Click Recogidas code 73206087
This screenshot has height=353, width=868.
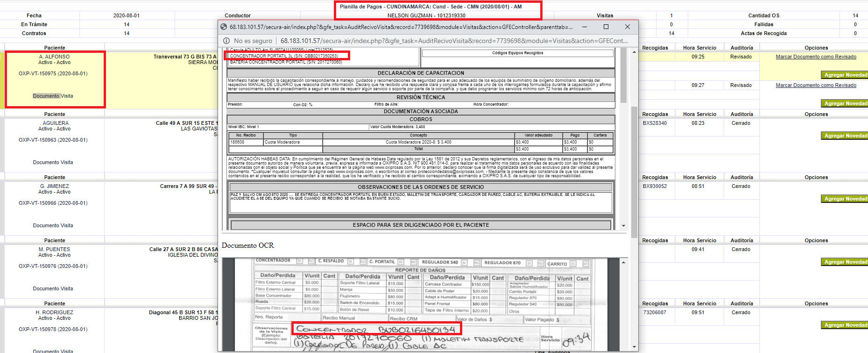(x=655, y=312)
